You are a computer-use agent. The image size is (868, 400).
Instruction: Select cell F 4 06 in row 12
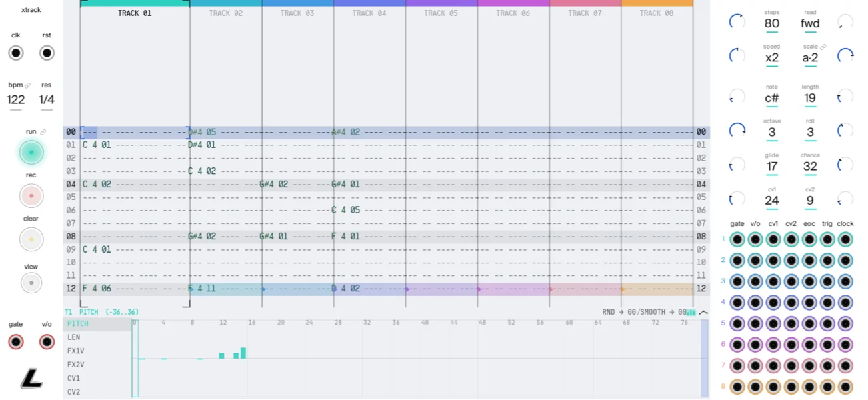97,289
